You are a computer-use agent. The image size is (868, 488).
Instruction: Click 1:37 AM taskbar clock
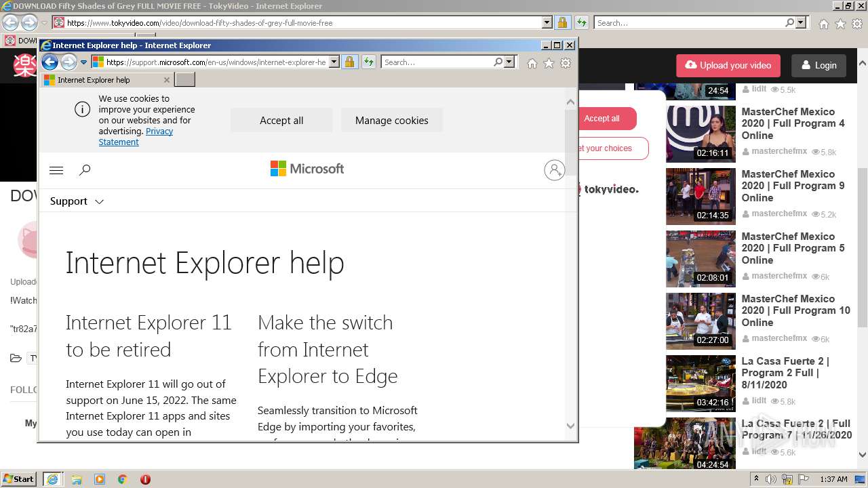[833, 479]
